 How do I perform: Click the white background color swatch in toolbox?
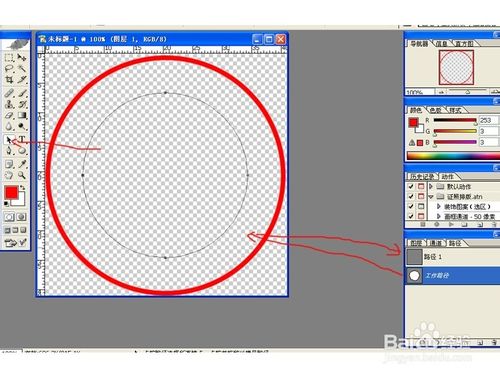point(20,200)
